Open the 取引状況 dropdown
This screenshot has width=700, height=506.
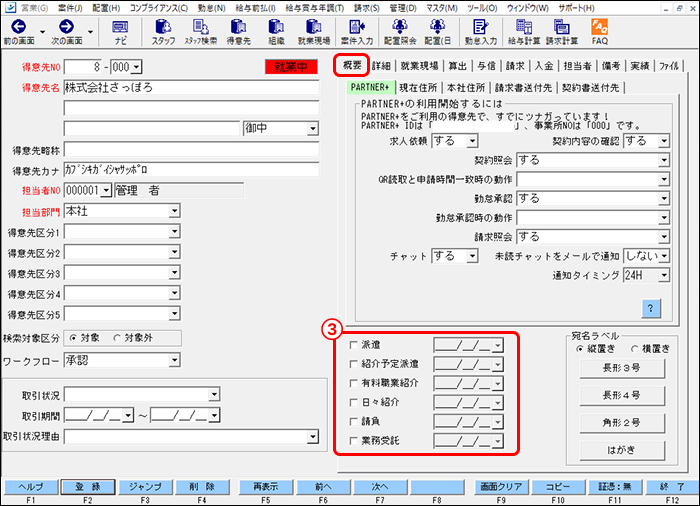pos(214,394)
